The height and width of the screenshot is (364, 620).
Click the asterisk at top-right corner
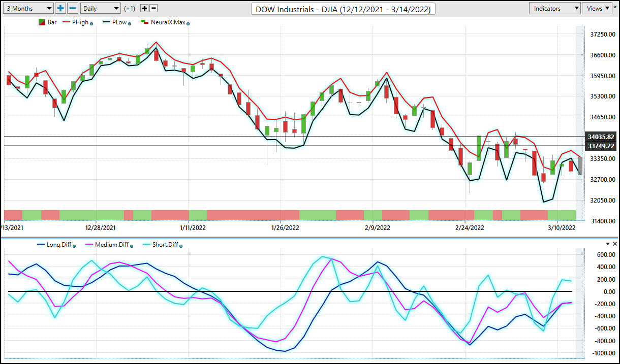[615, 8]
